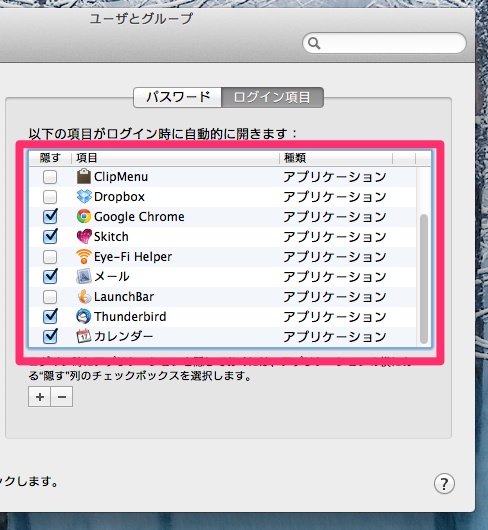
Task: Click アプリケーション type cell in Skitch row
Action: pyautogui.click(x=335, y=237)
